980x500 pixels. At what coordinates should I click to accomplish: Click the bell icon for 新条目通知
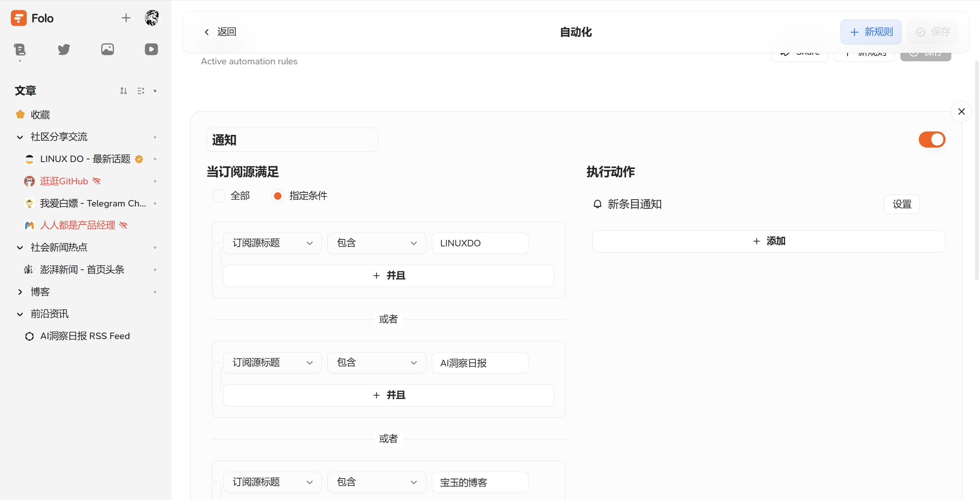pos(598,204)
